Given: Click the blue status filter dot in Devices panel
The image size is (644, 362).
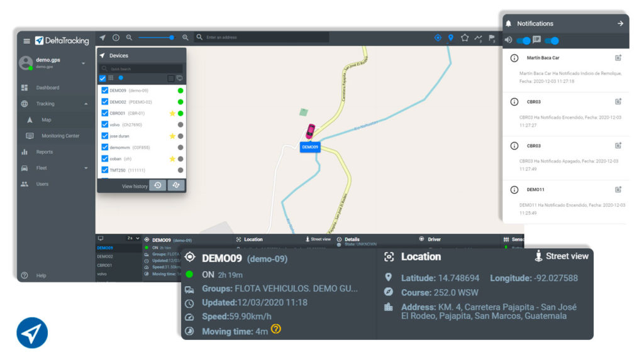Looking at the screenshot, I should click(x=121, y=77).
